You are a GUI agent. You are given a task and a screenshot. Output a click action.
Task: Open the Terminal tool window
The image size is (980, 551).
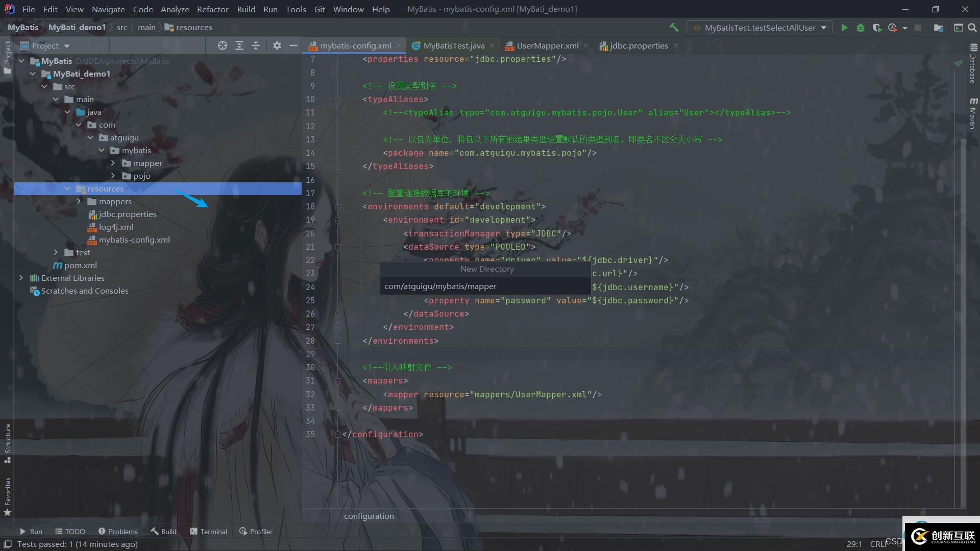pyautogui.click(x=208, y=532)
